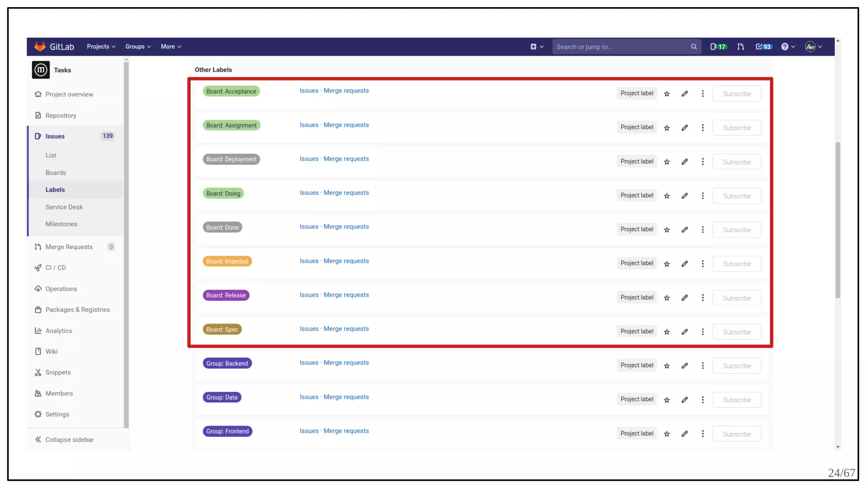Screen dimensions: 868x488
Task: Open issues icon showing 17 in navbar
Action: click(718, 47)
